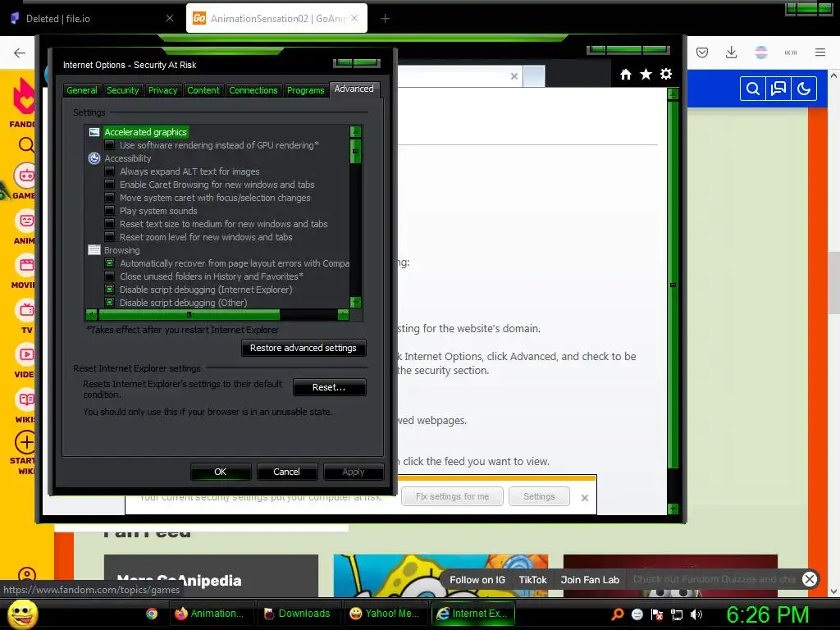Click Restore advanced settings button
Screen dimensions: 840x630
coord(304,348)
